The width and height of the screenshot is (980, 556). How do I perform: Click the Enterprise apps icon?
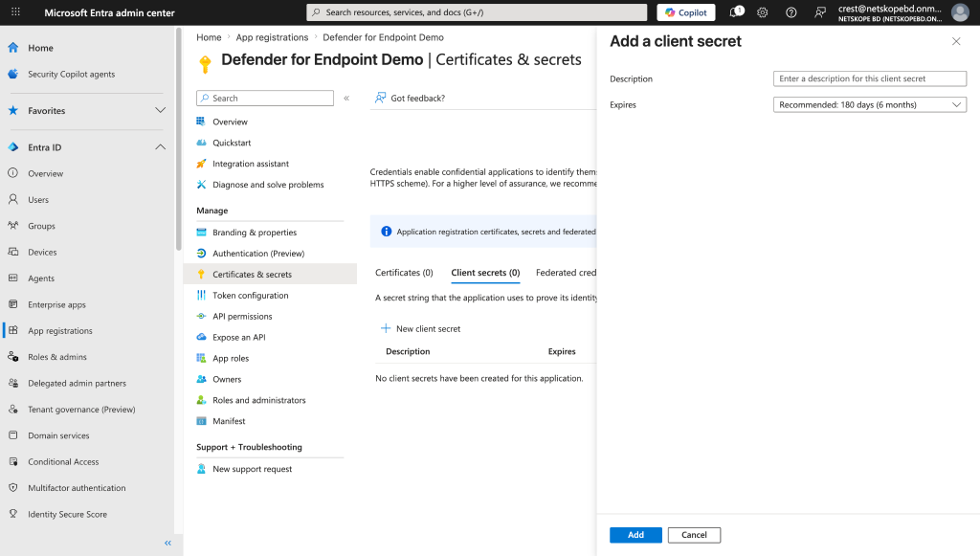tap(13, 304)
